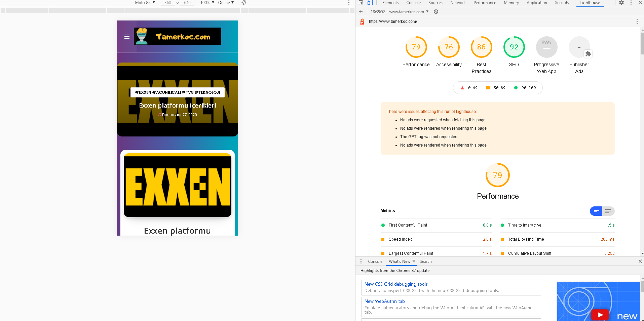Open the Memory tab
Image resolution: width=644 pixels, height=321 pixels.
[511, 3]
